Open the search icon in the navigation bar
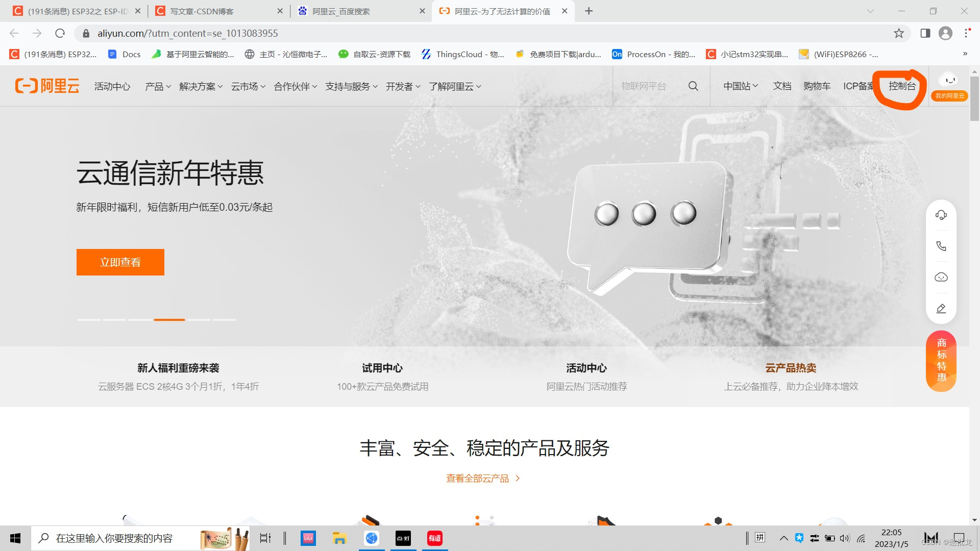The image size is (980, 551). (x=693, y=86)
